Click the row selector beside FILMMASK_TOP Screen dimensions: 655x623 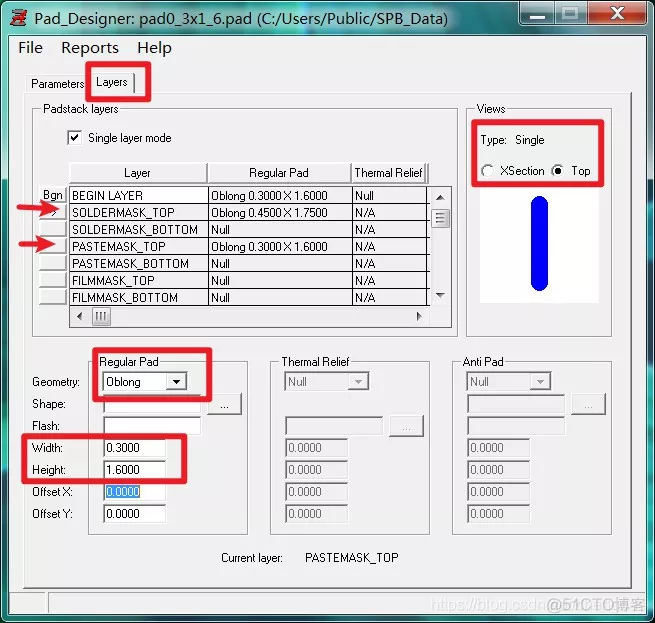[53, 280]
